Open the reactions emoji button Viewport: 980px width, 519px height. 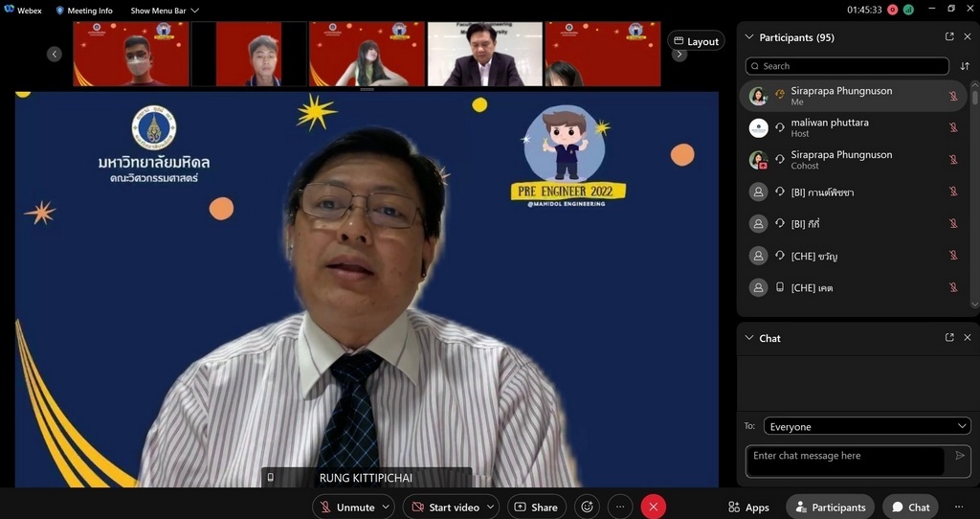point(588,507)
